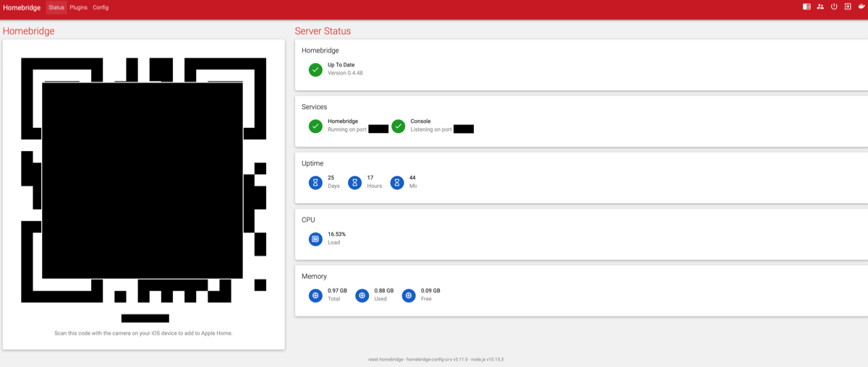The width and height of the screenshot is (868, 367).
Task: Switch to the Status tab
Action: click(56, 7)
